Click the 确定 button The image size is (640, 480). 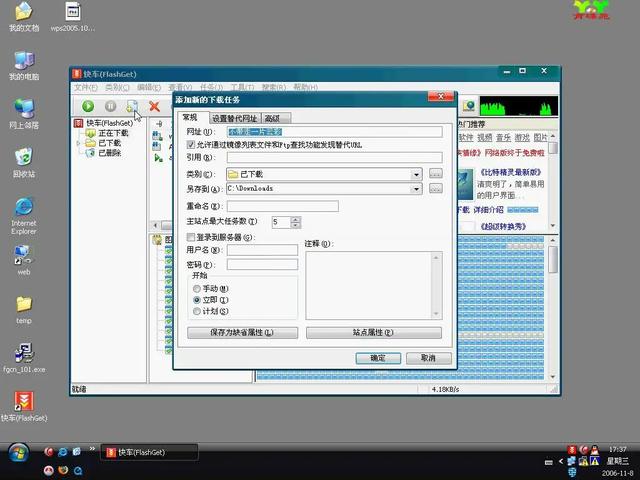click(378, 358)
